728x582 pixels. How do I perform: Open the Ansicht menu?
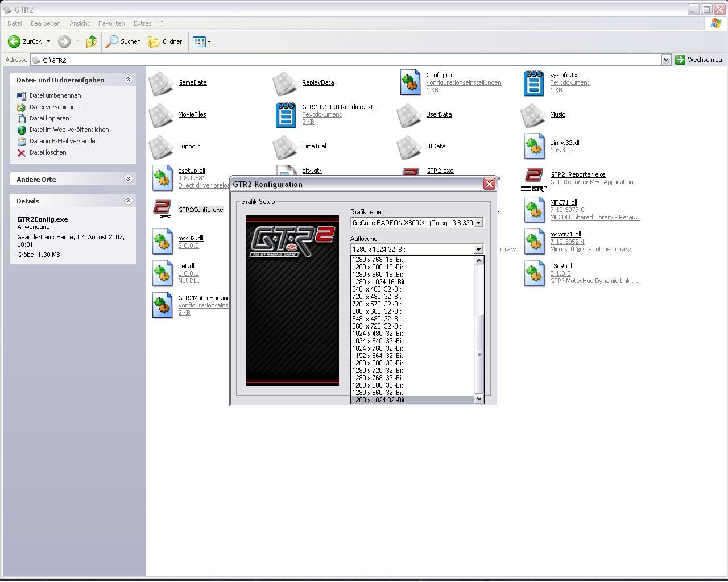click(x=80, y=23)
